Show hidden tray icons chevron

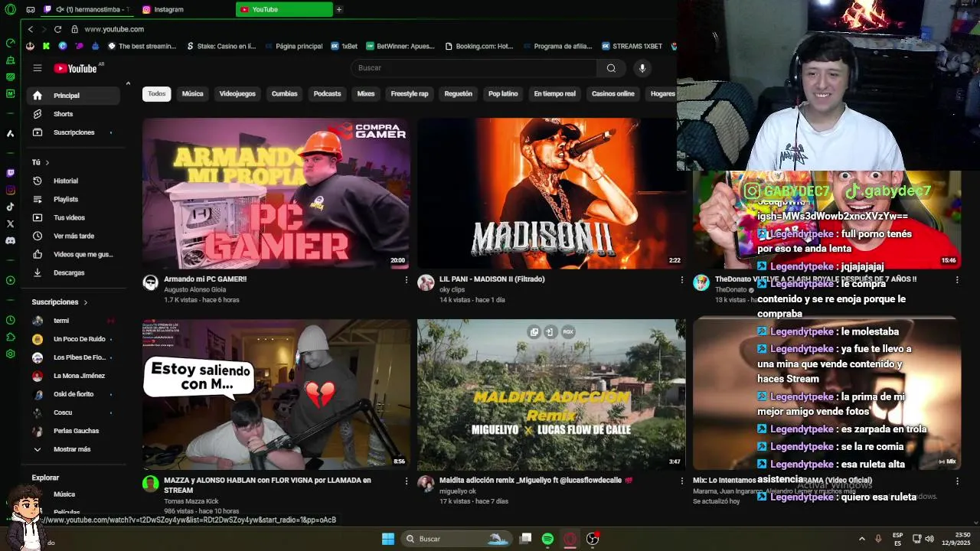[x=861, y=539]
